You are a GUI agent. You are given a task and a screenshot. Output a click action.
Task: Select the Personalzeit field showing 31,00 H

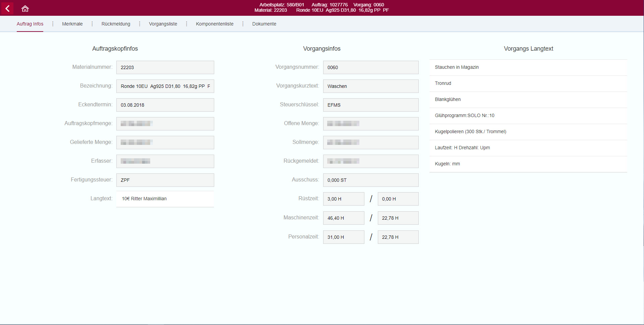point(343,237)
